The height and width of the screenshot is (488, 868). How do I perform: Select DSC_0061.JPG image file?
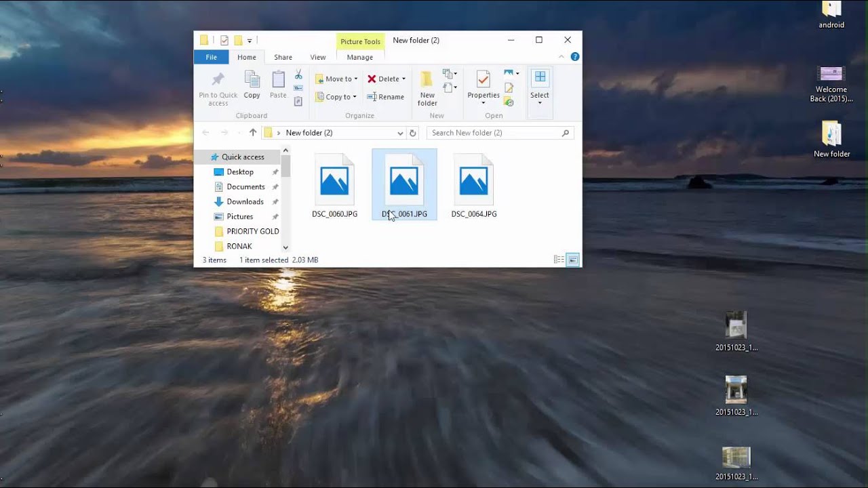point(404,186)
